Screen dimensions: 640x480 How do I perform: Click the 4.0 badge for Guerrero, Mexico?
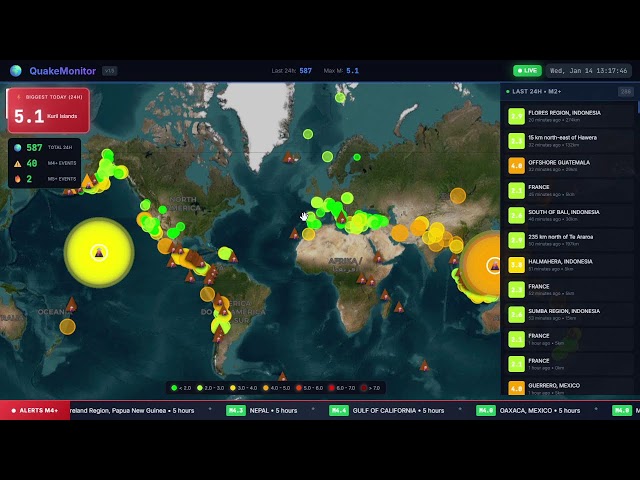pyautogui.click(x=516, y=388)
